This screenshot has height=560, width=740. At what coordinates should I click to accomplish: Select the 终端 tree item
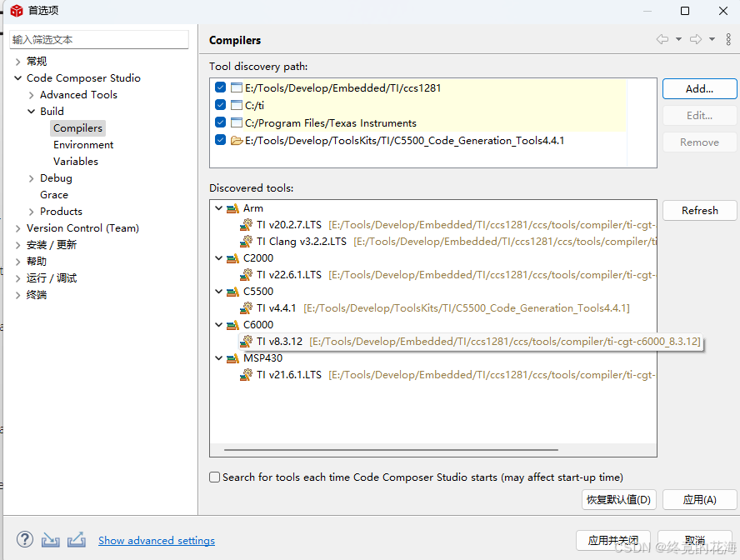pyautogui.click(x=37, y=295)
